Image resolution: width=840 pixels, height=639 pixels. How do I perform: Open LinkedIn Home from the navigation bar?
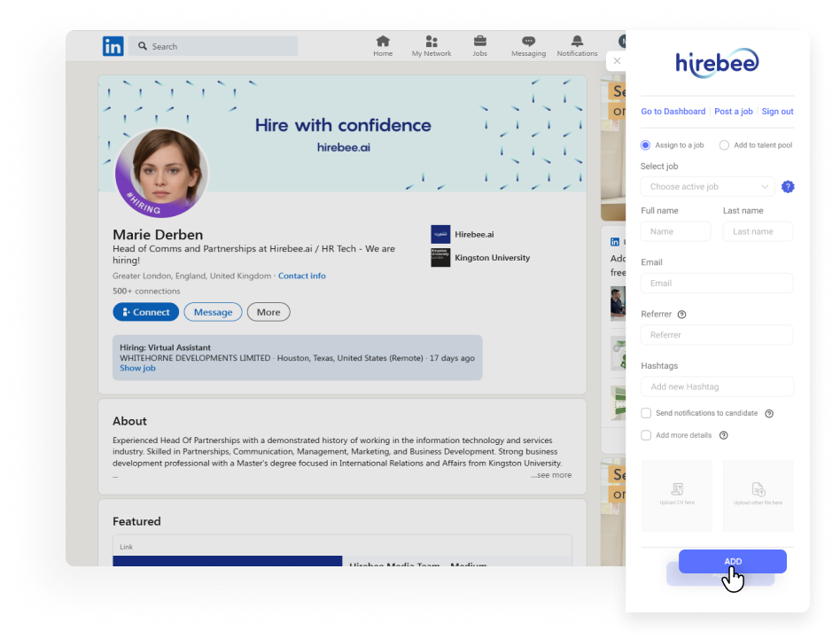(x=383, y=45)
